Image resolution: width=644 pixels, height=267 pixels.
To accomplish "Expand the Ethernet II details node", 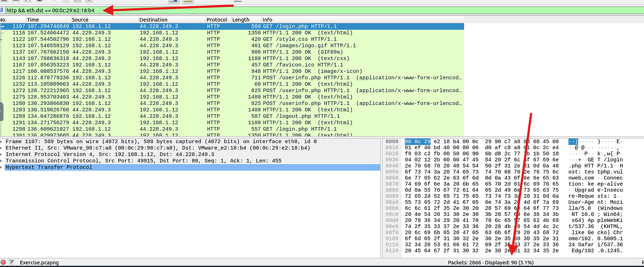I will 2,148.
